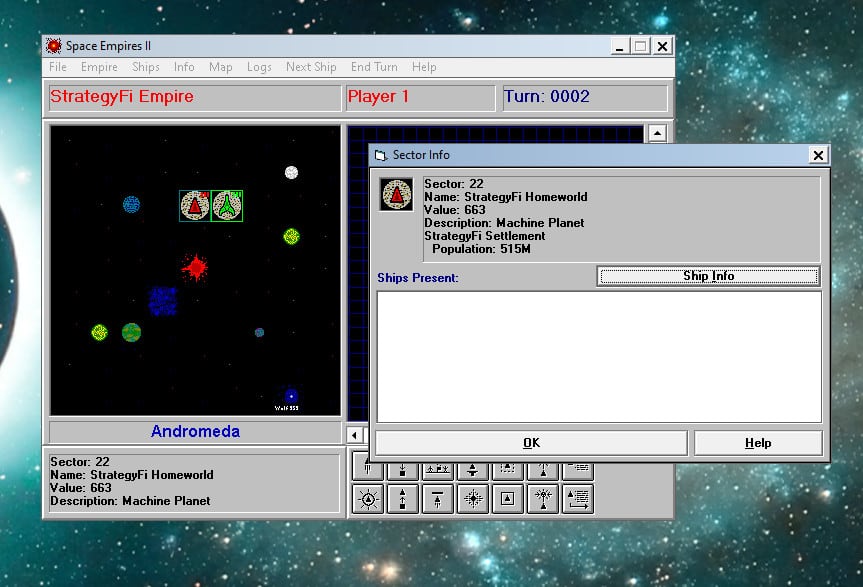
Task: Click the homeworld planet icon in Sector Info
Action: (x=397, y=194)
